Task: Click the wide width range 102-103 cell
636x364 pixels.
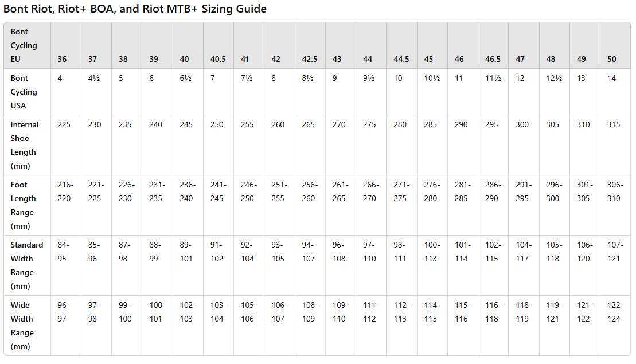Action: [x=186, y=312]
